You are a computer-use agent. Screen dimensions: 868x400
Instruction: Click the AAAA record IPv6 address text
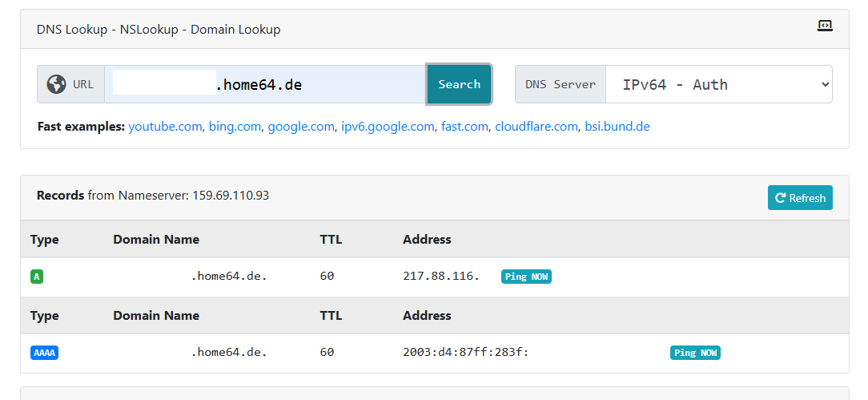466,353
